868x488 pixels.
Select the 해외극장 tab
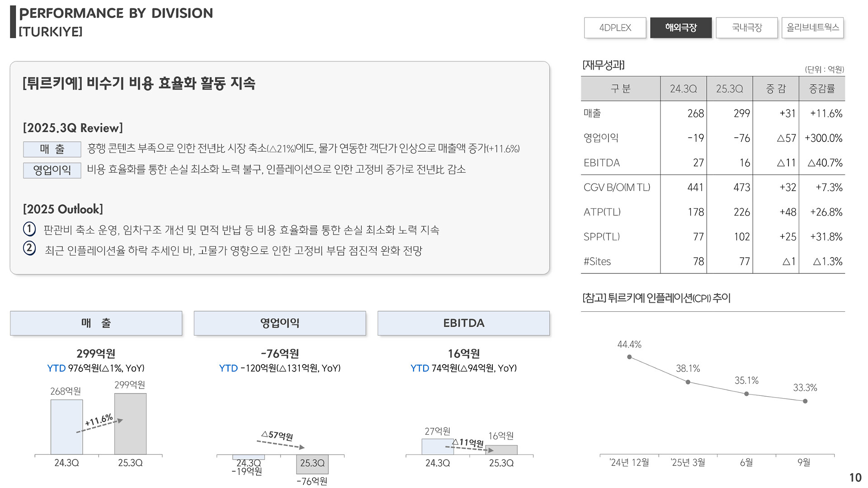(x=681, y=28)
